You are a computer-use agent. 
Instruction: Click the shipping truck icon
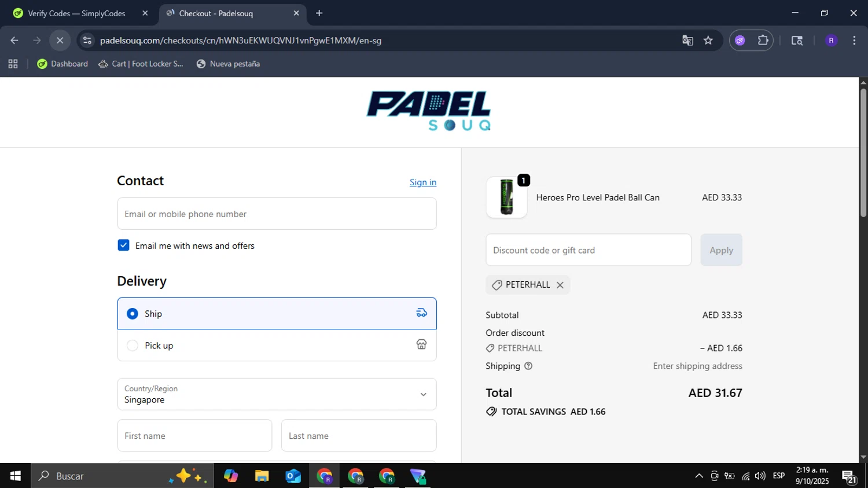pos(421,313)
